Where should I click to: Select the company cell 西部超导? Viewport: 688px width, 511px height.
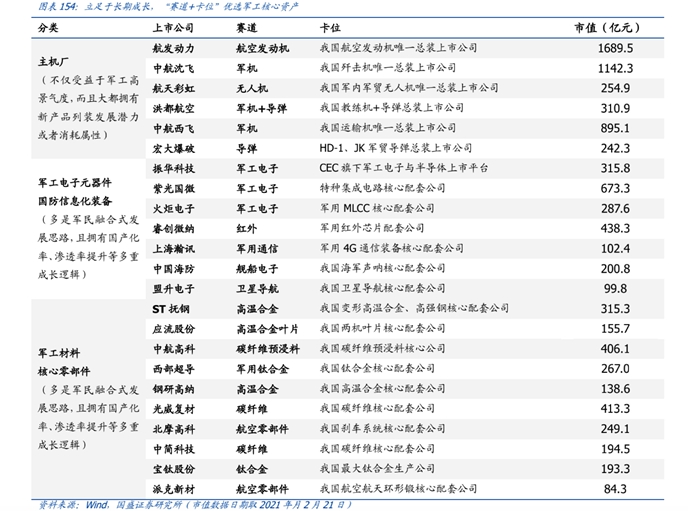[173, 369]
